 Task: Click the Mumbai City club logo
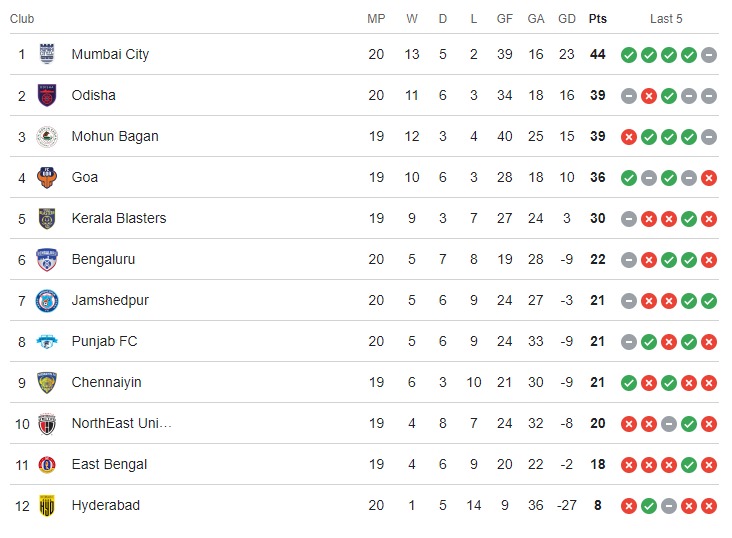coord(47,54)
